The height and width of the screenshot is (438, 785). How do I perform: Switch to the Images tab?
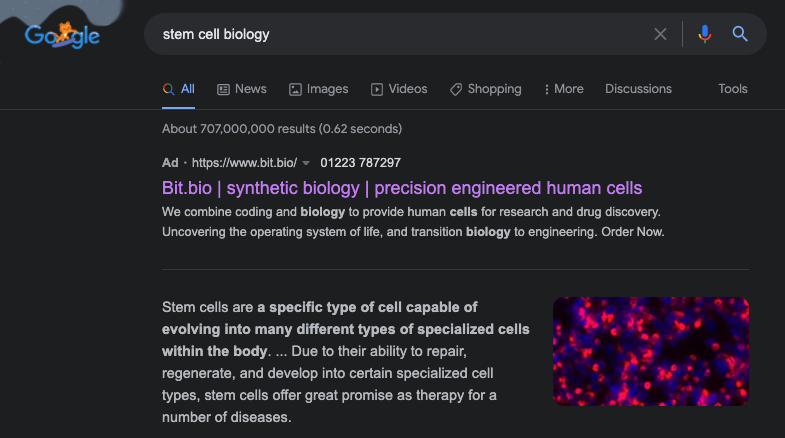point(318,89)
